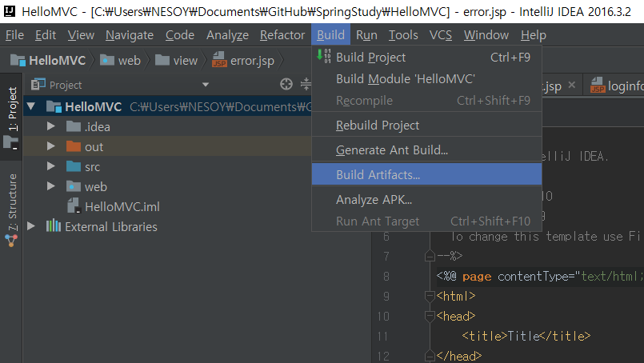Image resolution: width=644 pixels, height=363 pixels.
Task: Open the Project view type dropdown arrow
Action: pyautogui.click(x=206, y=85)
